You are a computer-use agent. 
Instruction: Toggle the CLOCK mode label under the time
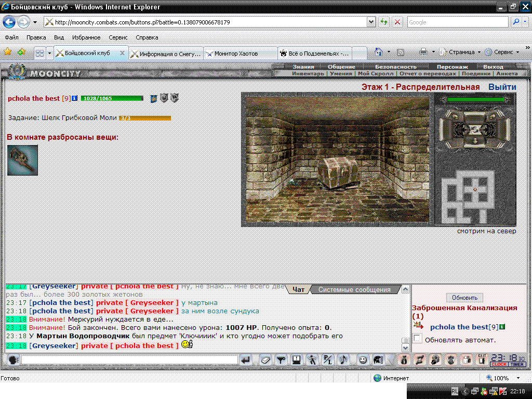pos(499,364)
